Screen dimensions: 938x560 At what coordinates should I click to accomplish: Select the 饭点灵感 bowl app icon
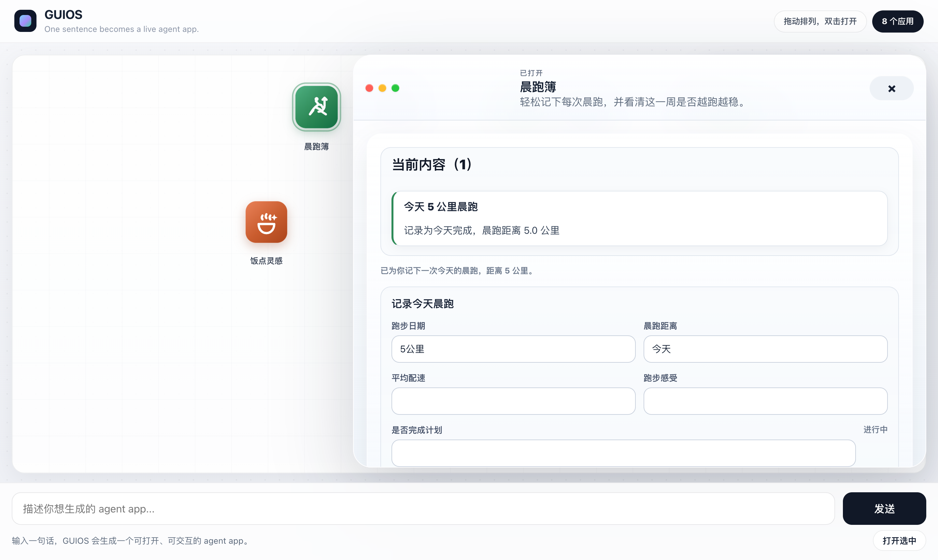click(266, 222)
